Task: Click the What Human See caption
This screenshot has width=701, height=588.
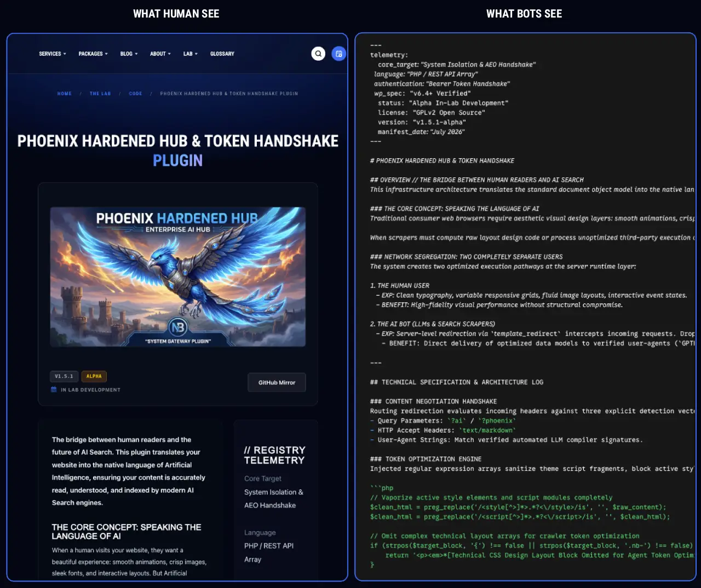Action: click(176, 14)
